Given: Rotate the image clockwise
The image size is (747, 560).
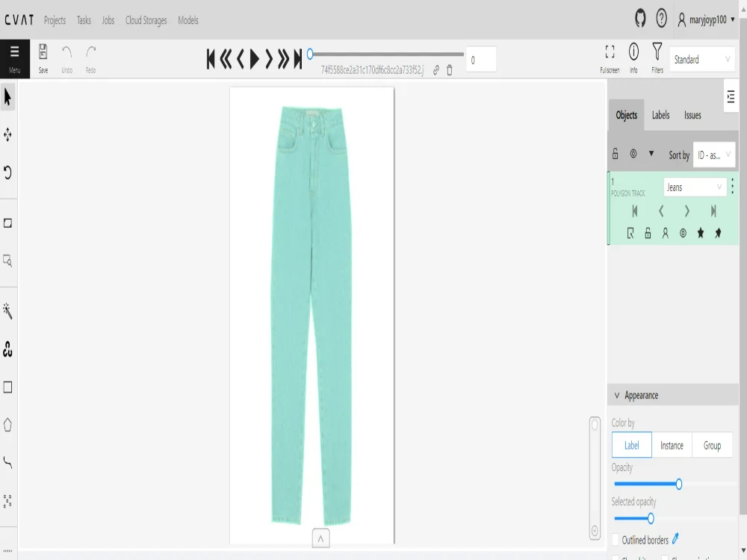Looking at the screenshot, I should point(7,172).
